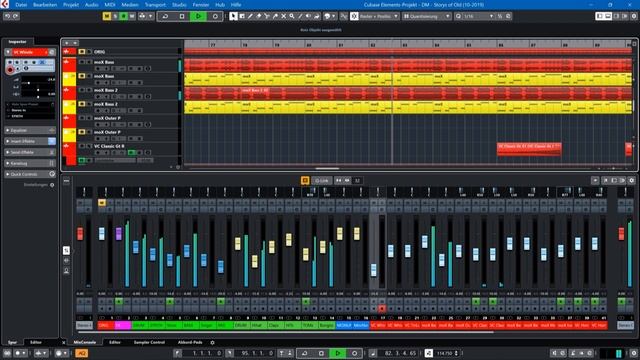
Task: Click the undo arrow in the top toolbar
Action: (x=7, y=16)
